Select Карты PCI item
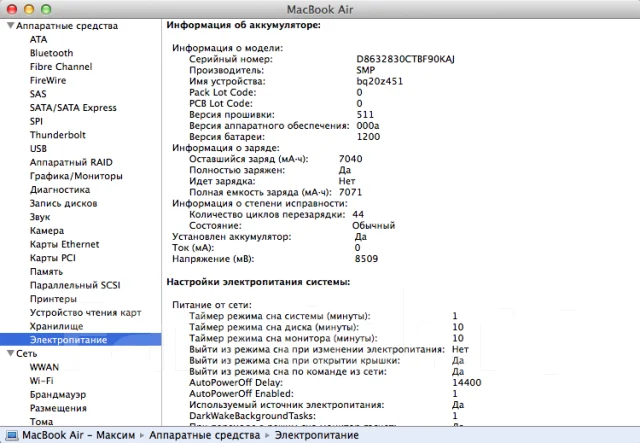640x443 pixels. click(53, 258)
